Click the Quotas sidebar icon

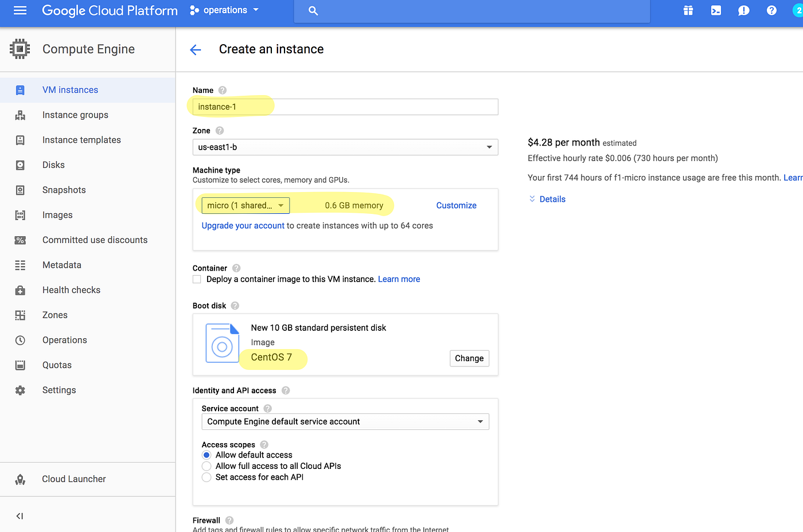tap(20, 365)
